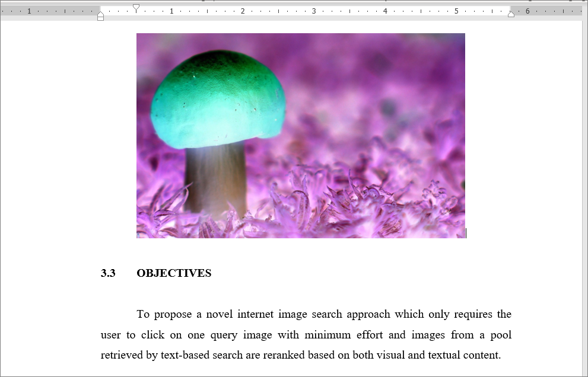The width and height of the screenshot is (588, 377).
Task: Place cursor in 'To propose a novel internet' line
Action: click(324, 314)
